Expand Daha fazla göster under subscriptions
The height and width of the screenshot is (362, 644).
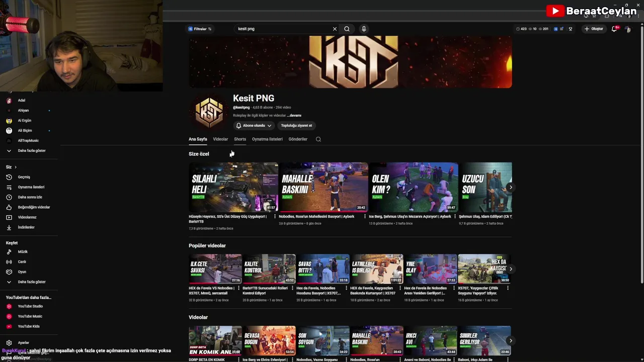(31, 151)
